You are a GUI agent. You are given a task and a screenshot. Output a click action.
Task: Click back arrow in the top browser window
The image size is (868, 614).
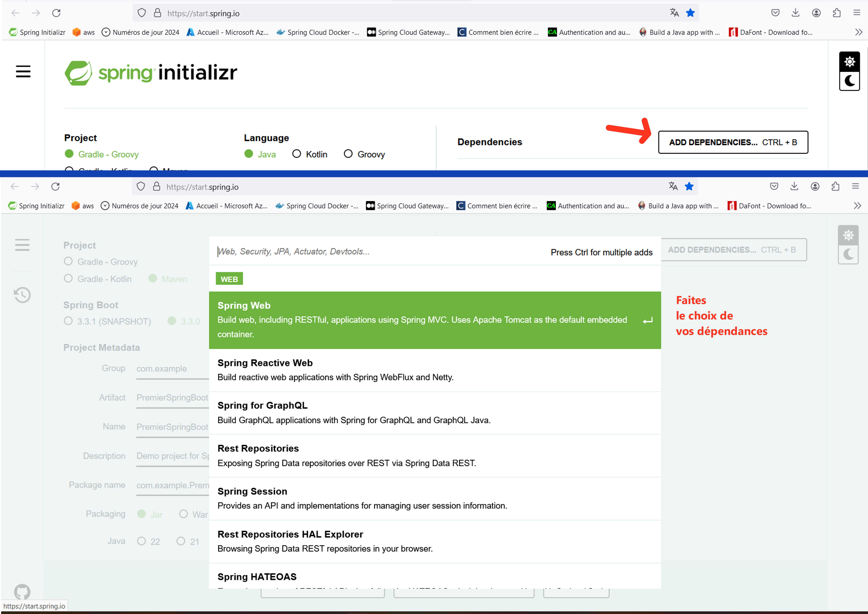[x=15, y=13]
